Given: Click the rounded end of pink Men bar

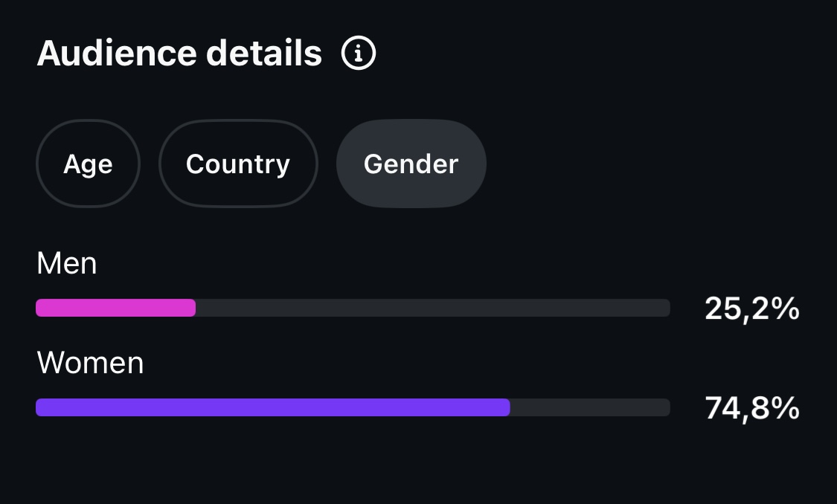Looking at the screenshot, I should [191, 308].
